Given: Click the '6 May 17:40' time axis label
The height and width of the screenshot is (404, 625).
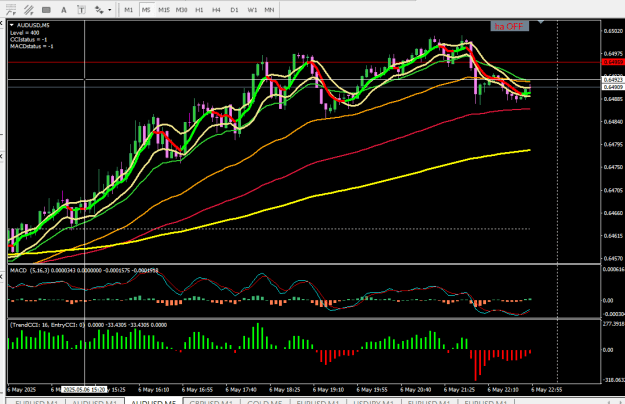Looking at the screenshot, I should click(241, 390).
